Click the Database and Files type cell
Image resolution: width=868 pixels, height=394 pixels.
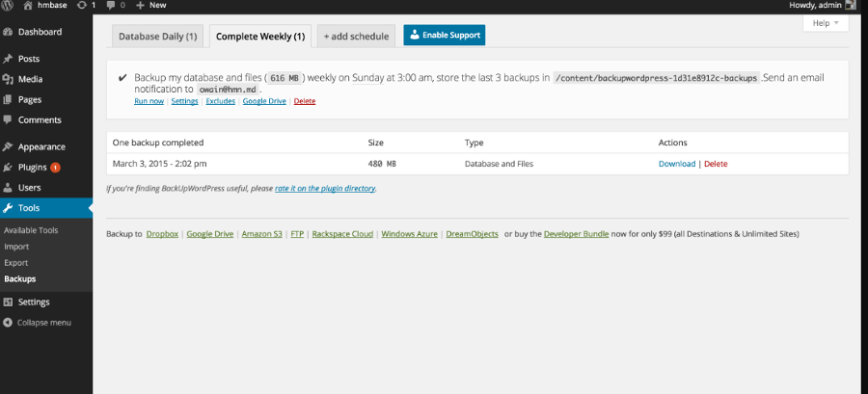[x=499, y=164]
